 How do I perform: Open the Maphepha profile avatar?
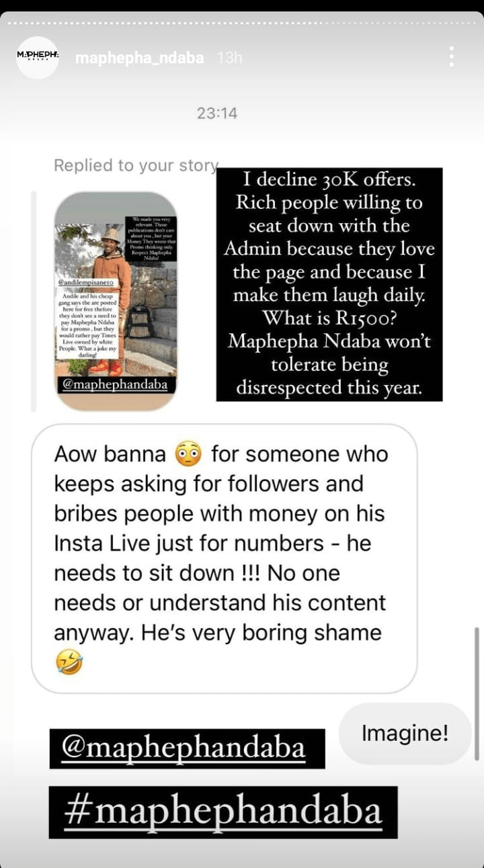point(38,58)
